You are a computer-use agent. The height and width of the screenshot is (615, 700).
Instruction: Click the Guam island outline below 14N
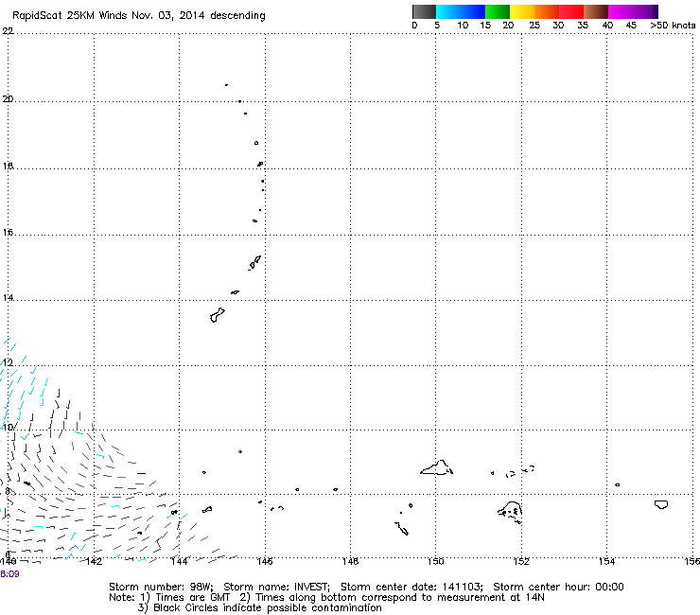pyautogui.click(x=217, y=315)
